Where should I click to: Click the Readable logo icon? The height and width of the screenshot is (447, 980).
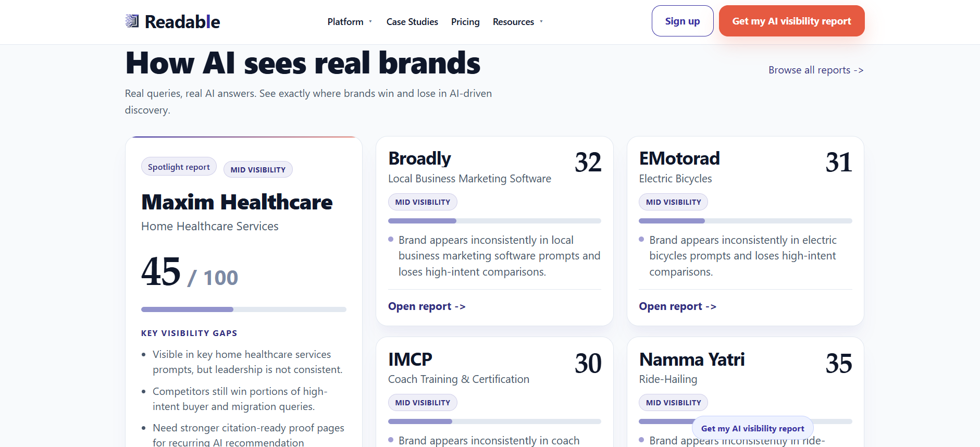point(132,21)
